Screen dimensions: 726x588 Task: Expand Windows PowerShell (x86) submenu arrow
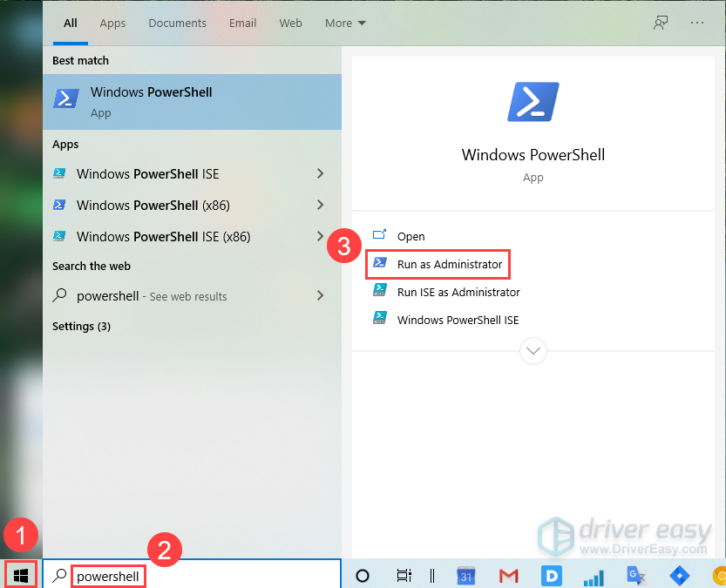[320, 206]
